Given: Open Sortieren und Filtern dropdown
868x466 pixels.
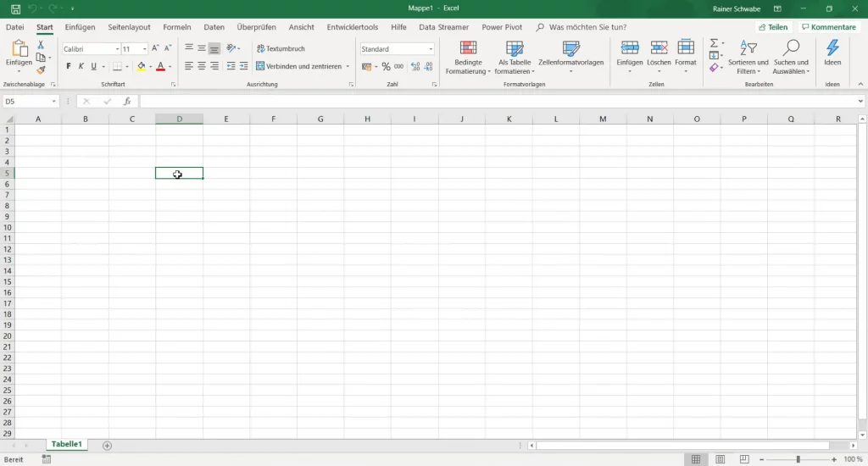Looking at the screenshot, I should pyautogui.click(x=748, y=57).
